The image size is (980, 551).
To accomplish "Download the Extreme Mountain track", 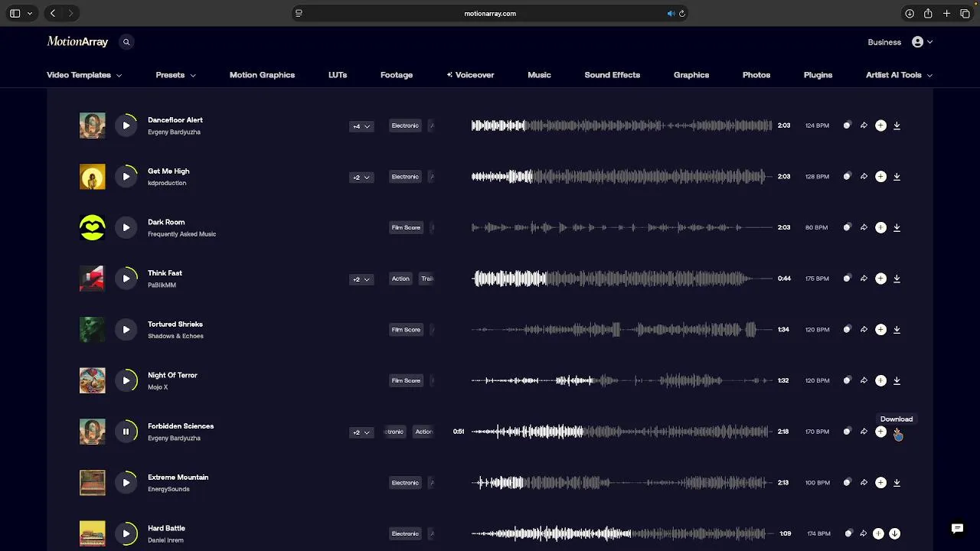I will coord(897,483).
